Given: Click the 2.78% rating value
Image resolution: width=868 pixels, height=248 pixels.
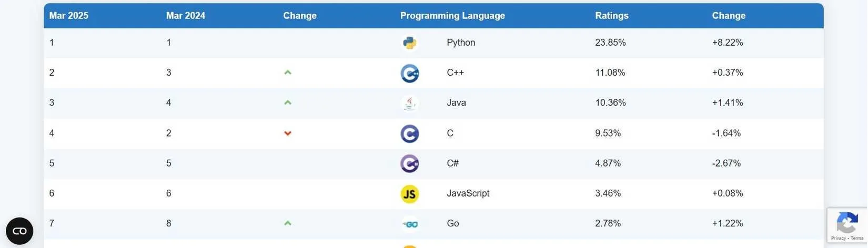Looking at the screenshot, I should coord(608,223).
